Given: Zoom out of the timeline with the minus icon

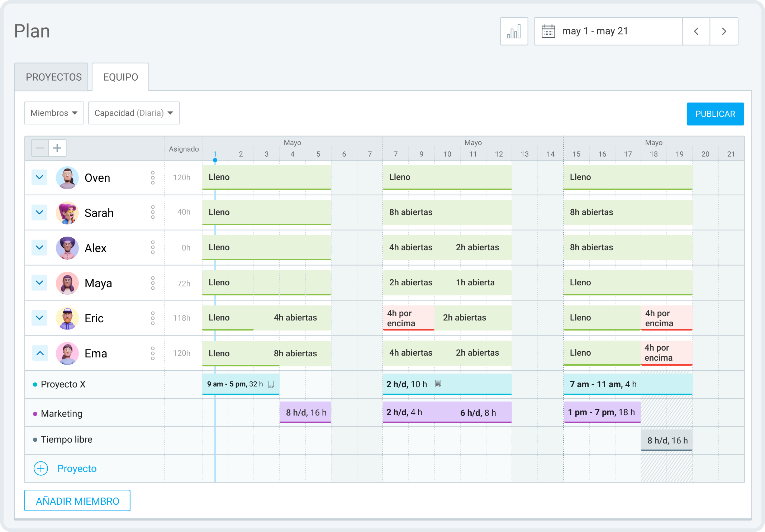Looking at the screenshot, I should [x=40, y=148].
